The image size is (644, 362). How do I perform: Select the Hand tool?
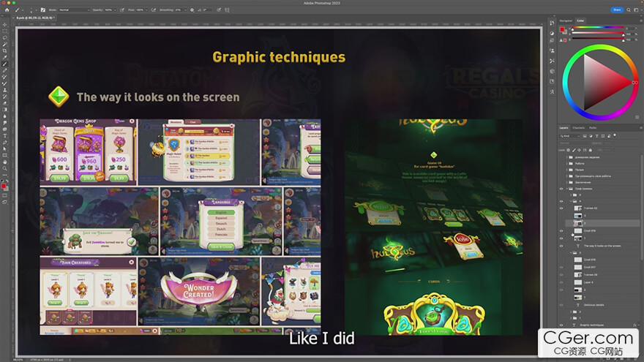5,162
